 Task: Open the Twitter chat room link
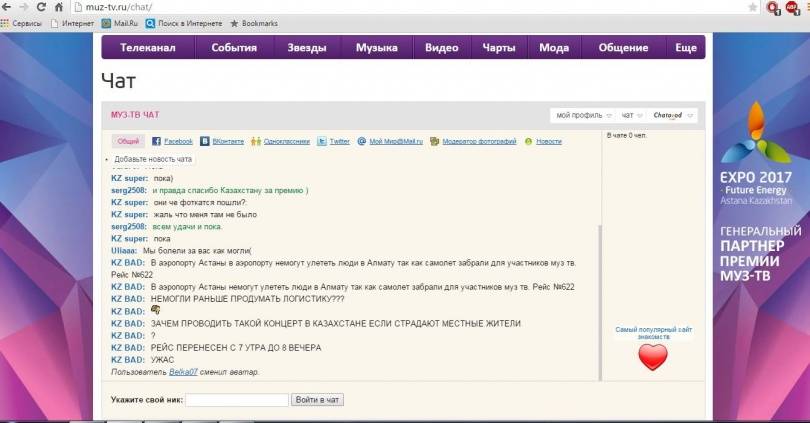click(339, 142)
